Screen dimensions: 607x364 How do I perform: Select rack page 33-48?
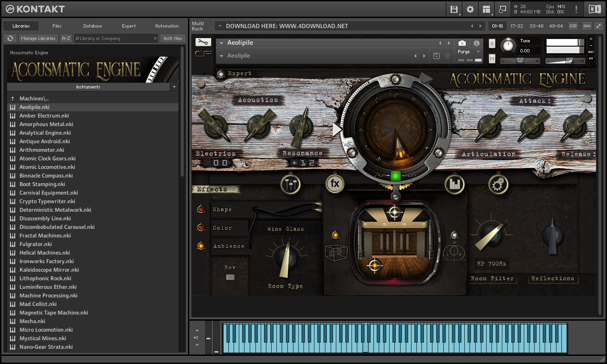536,26
